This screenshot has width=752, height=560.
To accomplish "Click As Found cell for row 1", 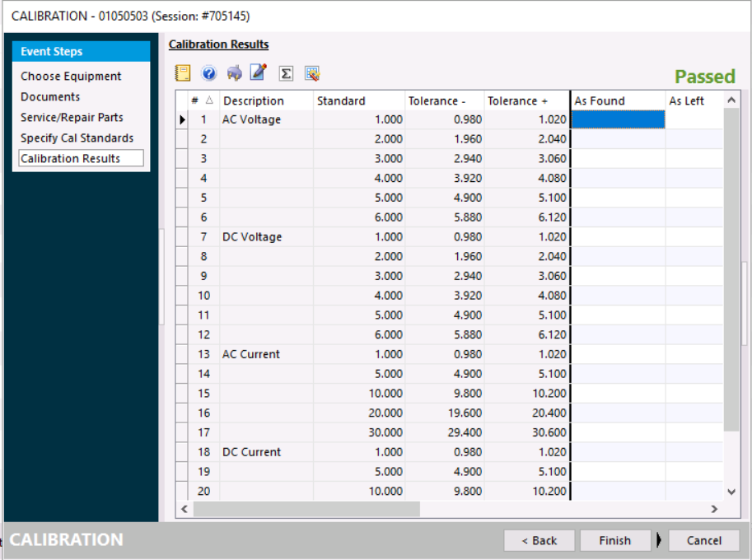I will 618,119.
